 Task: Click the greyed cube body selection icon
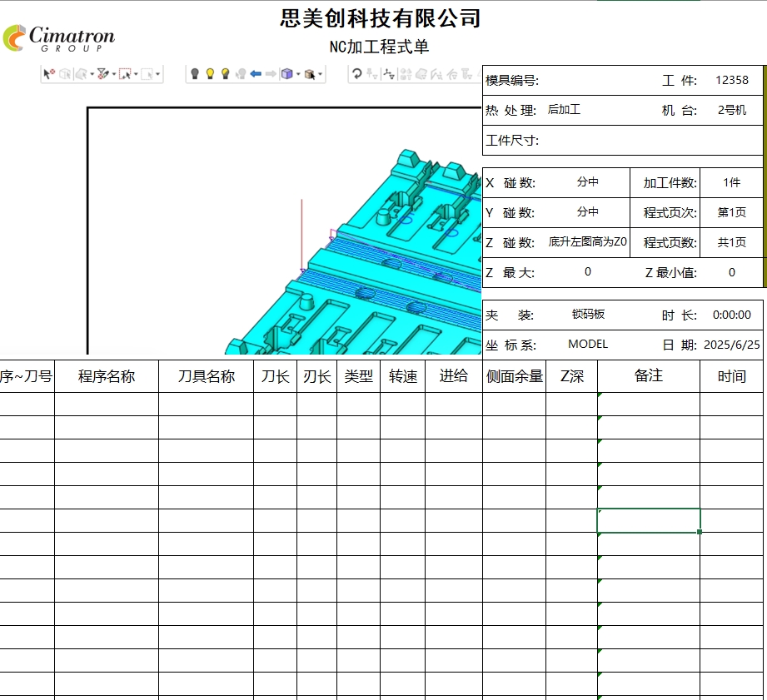point(65,74)
